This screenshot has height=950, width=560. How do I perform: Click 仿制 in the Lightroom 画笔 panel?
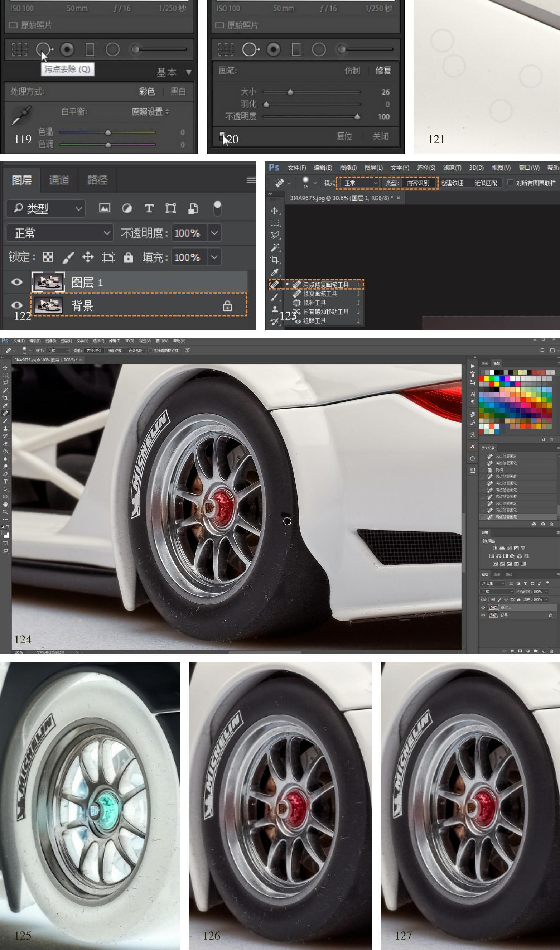click(352, 71)
